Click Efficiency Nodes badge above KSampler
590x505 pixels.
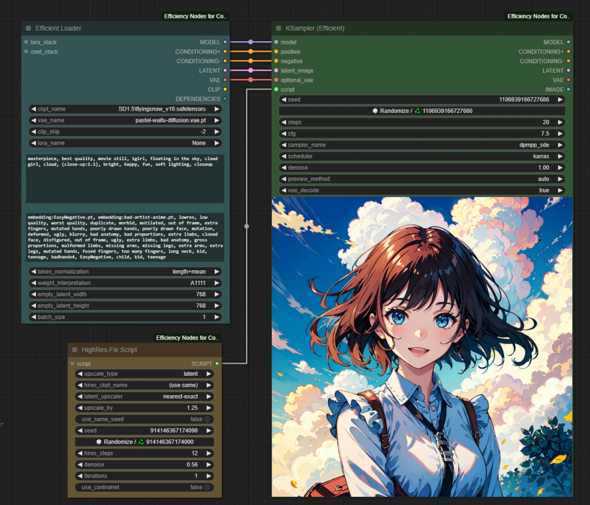pos(538,16)
